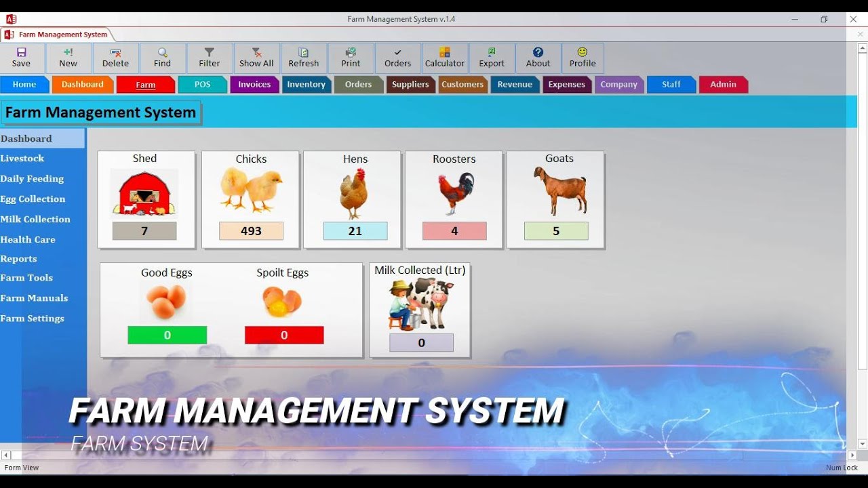Image resolution: width=868 pixels, height=488 pixels.
Task: Go to the Revenue tab
Action: [515, 85]
